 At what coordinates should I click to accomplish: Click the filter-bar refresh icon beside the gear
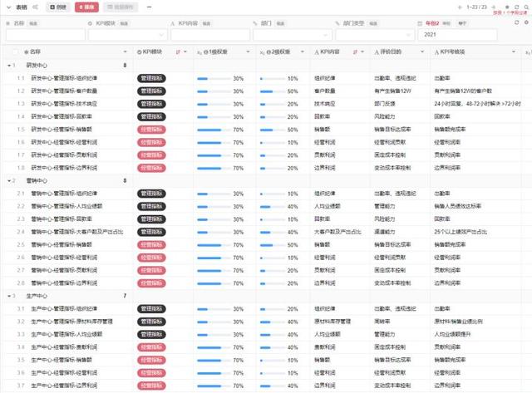pos(517,22)
